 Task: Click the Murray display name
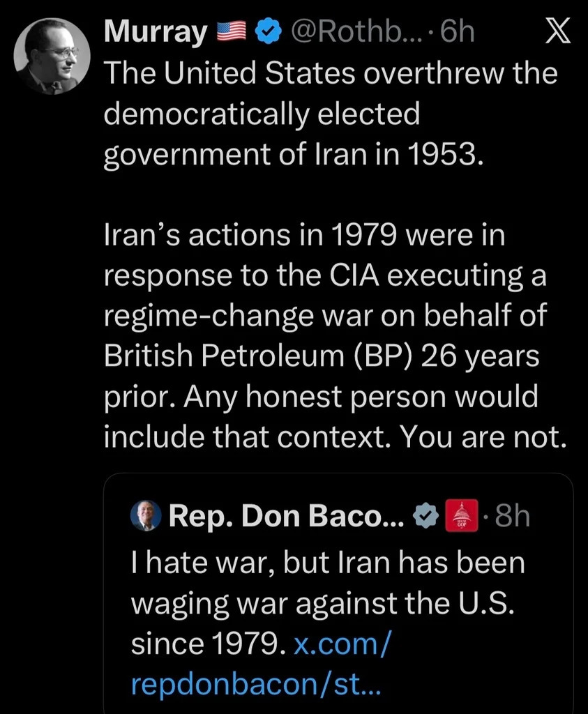tap(156, 32)
